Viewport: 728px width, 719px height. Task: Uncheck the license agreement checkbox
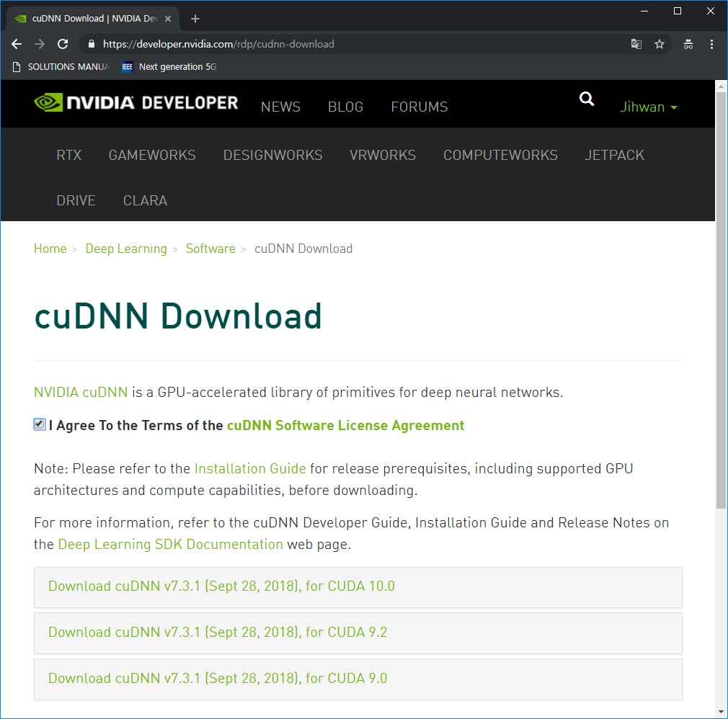pos(39,424)
